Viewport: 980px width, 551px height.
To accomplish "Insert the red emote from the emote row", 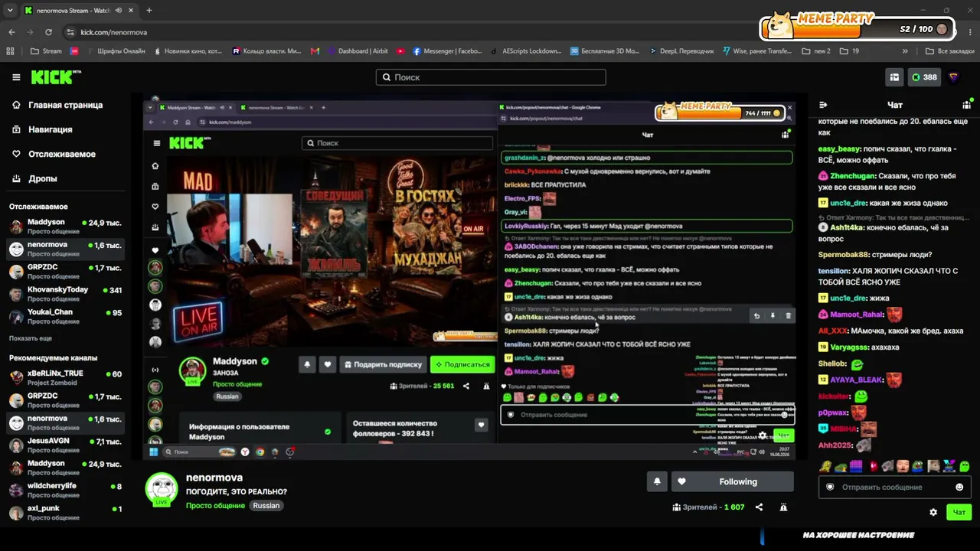I will point(874,466).
